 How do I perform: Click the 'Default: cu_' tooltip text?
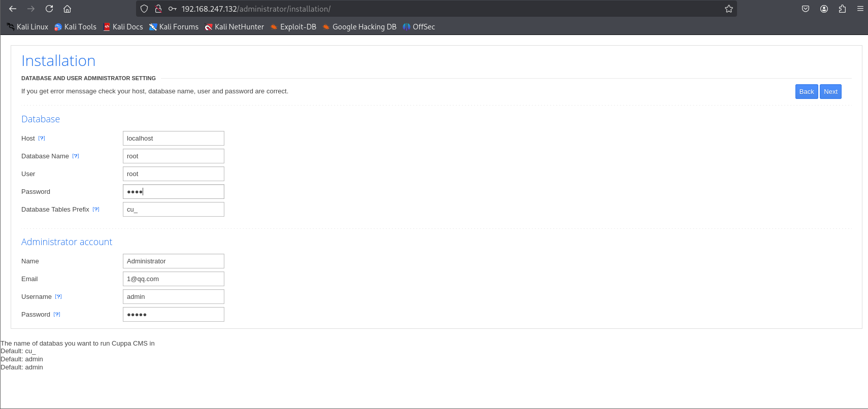coord(18,351)
